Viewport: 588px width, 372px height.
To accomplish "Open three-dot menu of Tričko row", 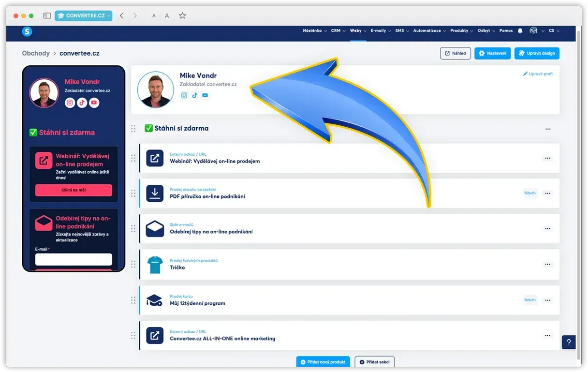I will (547, 265).
